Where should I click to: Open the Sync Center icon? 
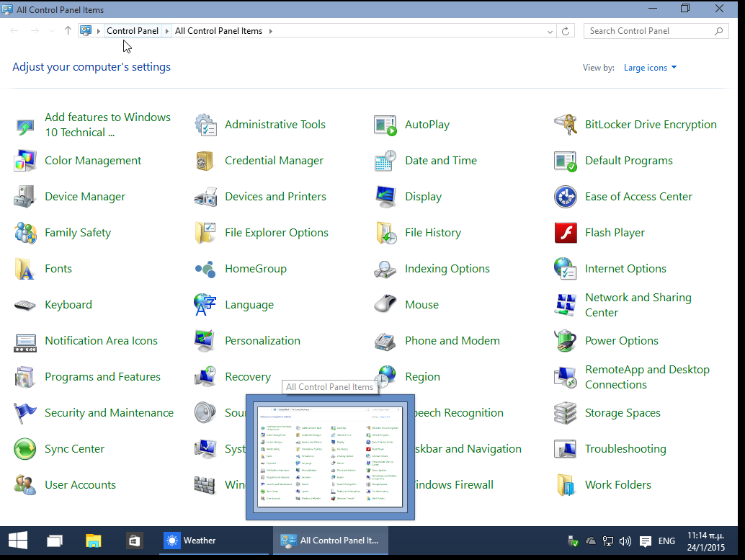(x=25, y=449)
